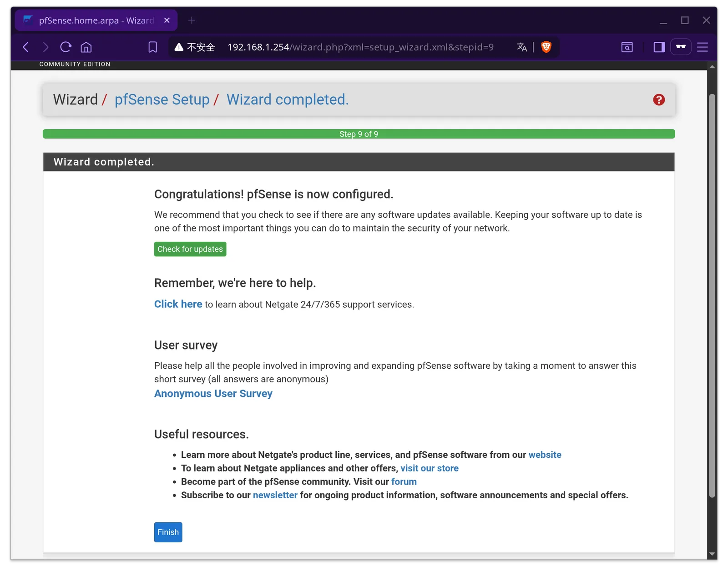The width and height of the screenshot is (728, 581).
Task: Click the COMMUNITY EDITION text
Action: pyautogui.click(x=75, y=64)
